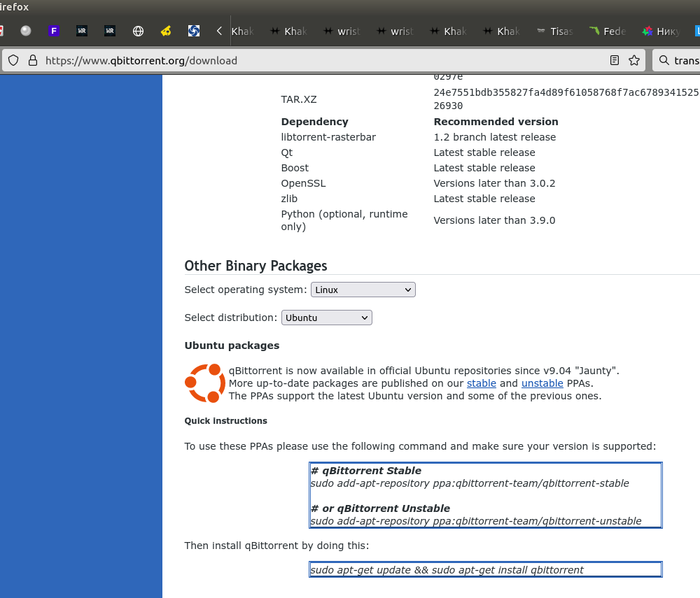Toggle reader view icon in address bar
Screen dimensions: 700x598
(615, 61)
